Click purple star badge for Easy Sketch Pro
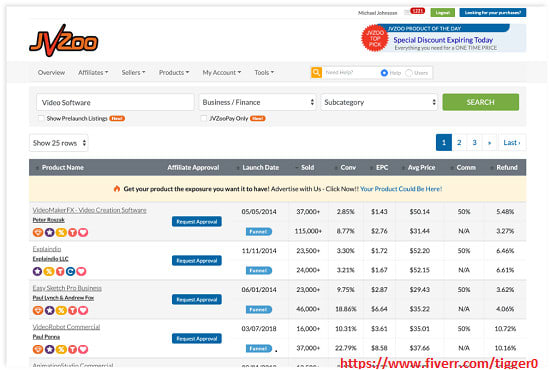 point(49,310)
